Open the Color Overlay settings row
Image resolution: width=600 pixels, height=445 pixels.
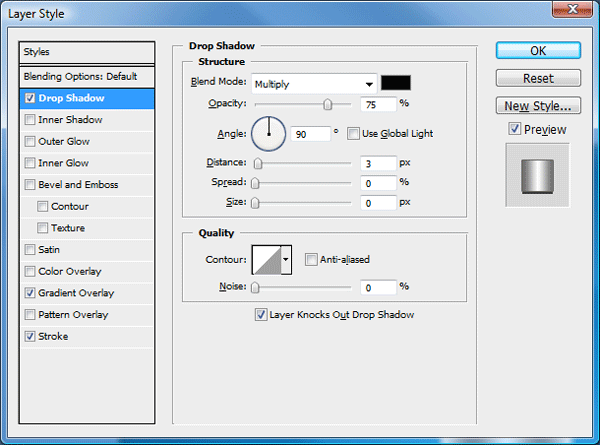(87, 271)
